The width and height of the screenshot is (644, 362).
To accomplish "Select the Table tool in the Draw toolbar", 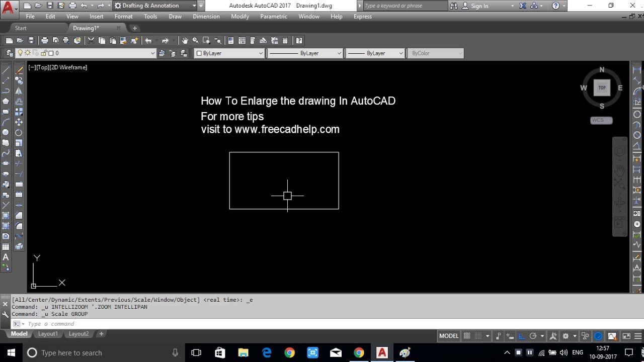I will coord(6,247).
